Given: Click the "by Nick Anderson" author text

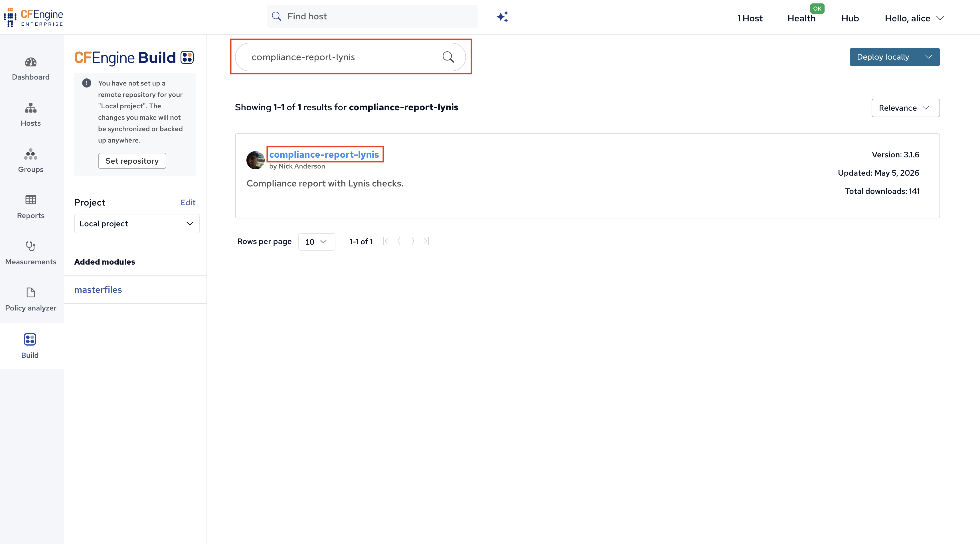Looking at the screenshot, I should point(297,166).
